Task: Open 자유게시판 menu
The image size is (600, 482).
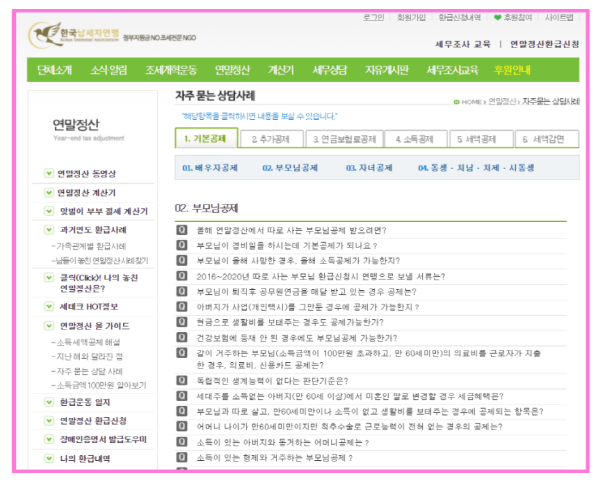Action: point(386,70)
